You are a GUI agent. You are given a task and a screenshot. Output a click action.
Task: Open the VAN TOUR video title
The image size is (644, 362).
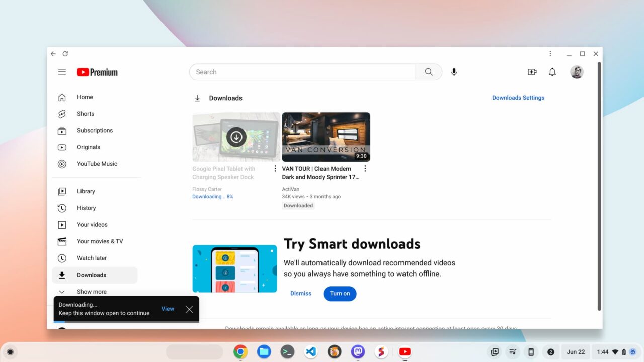(320, 173)
